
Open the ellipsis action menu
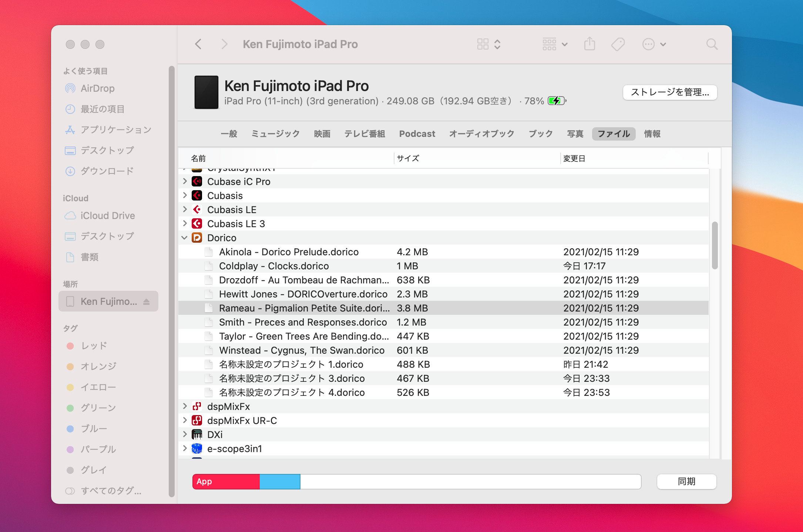pyautogui.click(x=654, y=44)
